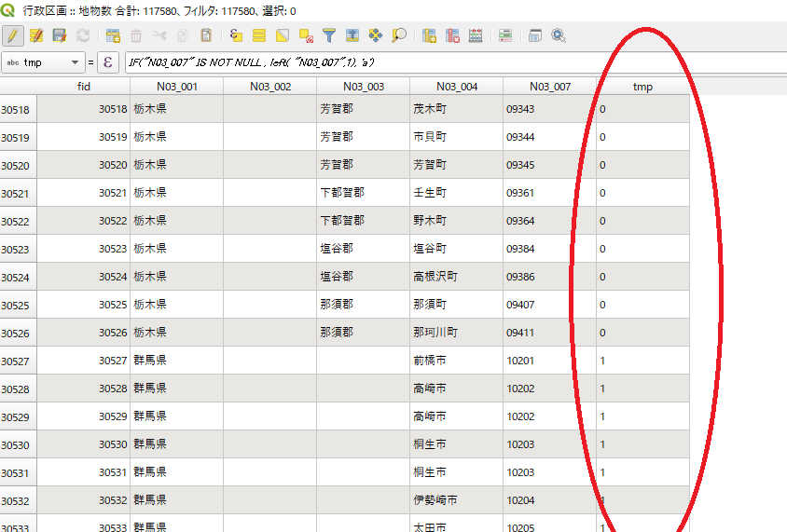Click cell 野木町
The image size is (787, 532).
pyautogui.click(x=457, y=221)
